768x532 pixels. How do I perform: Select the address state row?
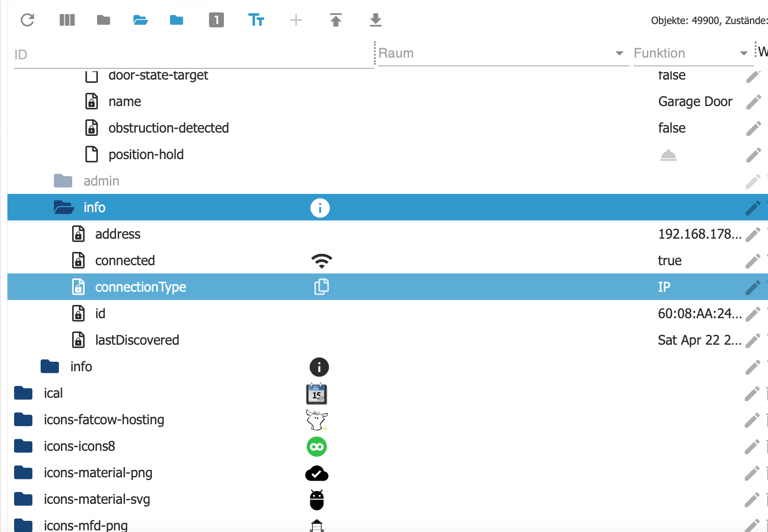tap(388, 234)
